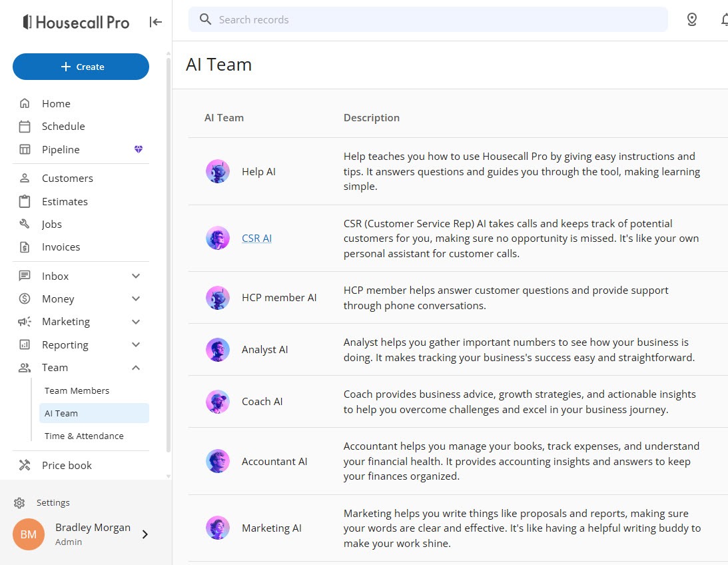Click the Help AI robot avatar
Viewport: 728px width, 565px height.
click(x=218, y=171)
